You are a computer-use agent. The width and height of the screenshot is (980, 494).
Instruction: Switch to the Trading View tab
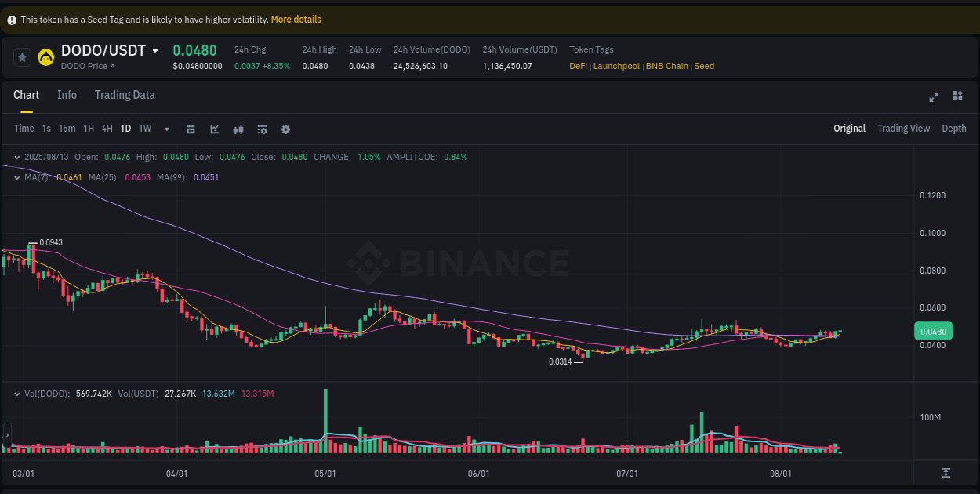903,129
